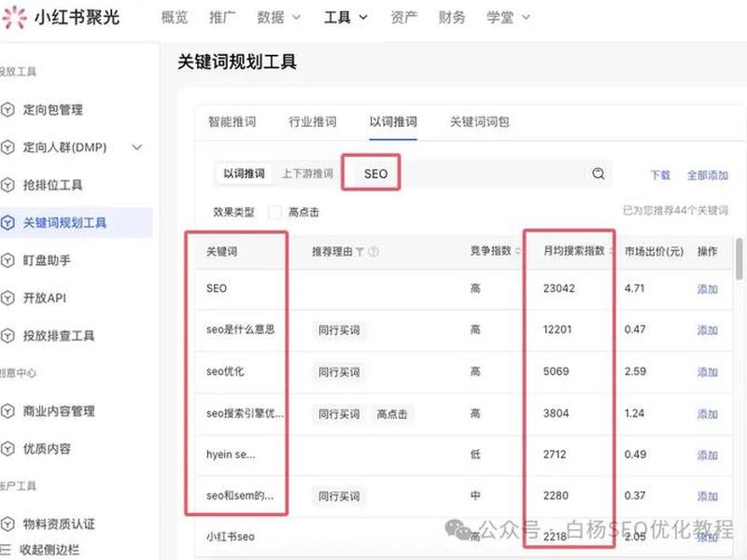Open 抢排位工具 in the sidebar
The height and width of the screenshot is (560, 747).
(x=53, y=185)
